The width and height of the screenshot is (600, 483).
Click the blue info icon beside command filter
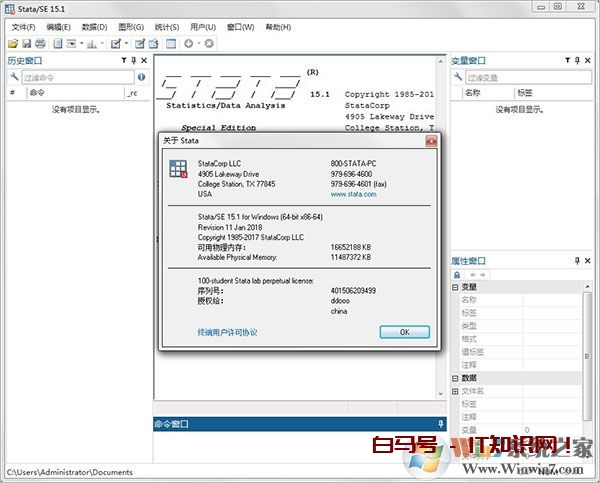coord(141,77)
